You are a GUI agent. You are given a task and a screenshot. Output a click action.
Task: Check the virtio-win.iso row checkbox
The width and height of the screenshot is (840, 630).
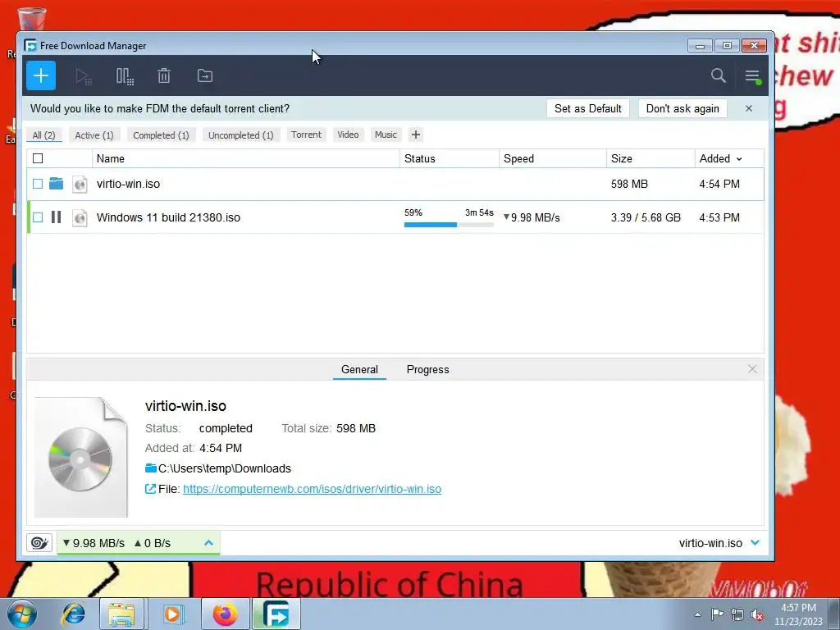tap(38, 184)
